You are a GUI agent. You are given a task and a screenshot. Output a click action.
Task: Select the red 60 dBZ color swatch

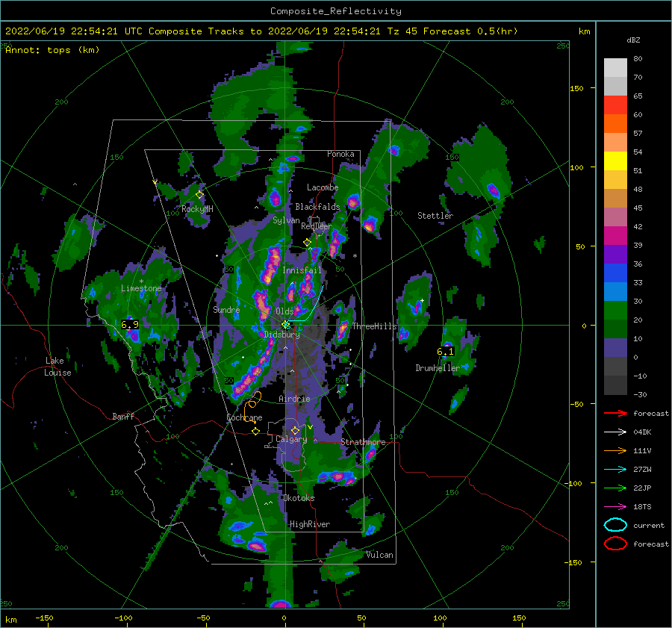(615, 105)
